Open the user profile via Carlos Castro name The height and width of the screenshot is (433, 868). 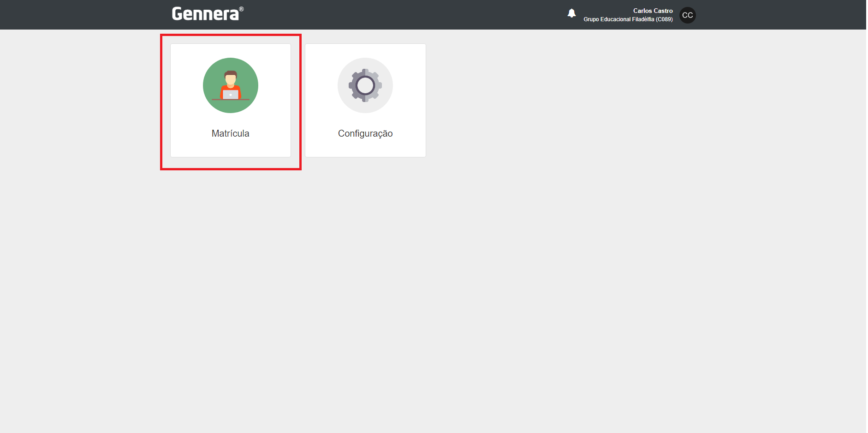(x=653, y=11)
